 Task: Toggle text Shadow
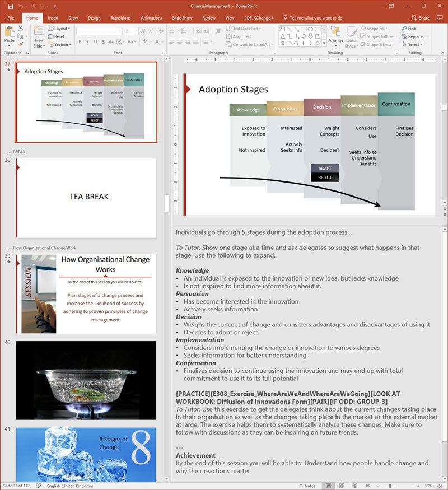click(x=103, y=41)
